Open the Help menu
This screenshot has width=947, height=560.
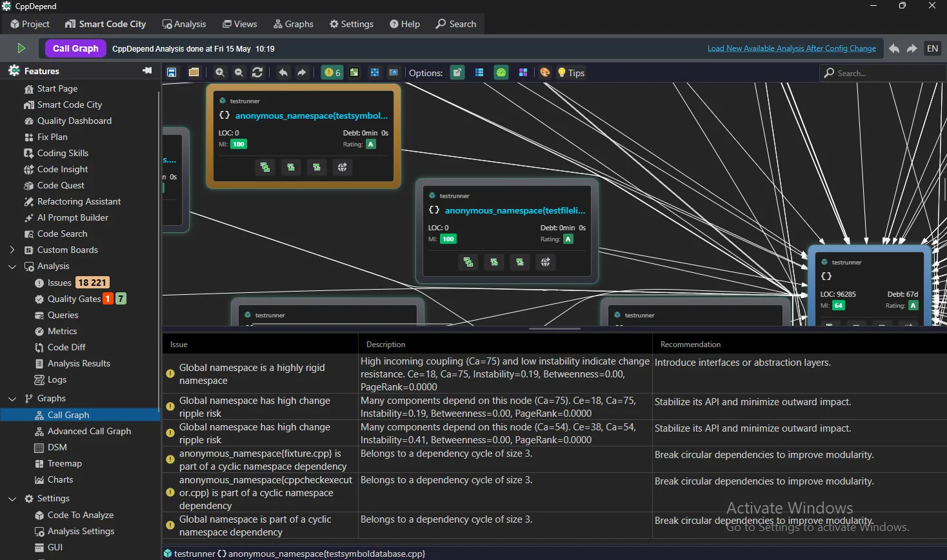pyautogui.click(x=404, y=24)
